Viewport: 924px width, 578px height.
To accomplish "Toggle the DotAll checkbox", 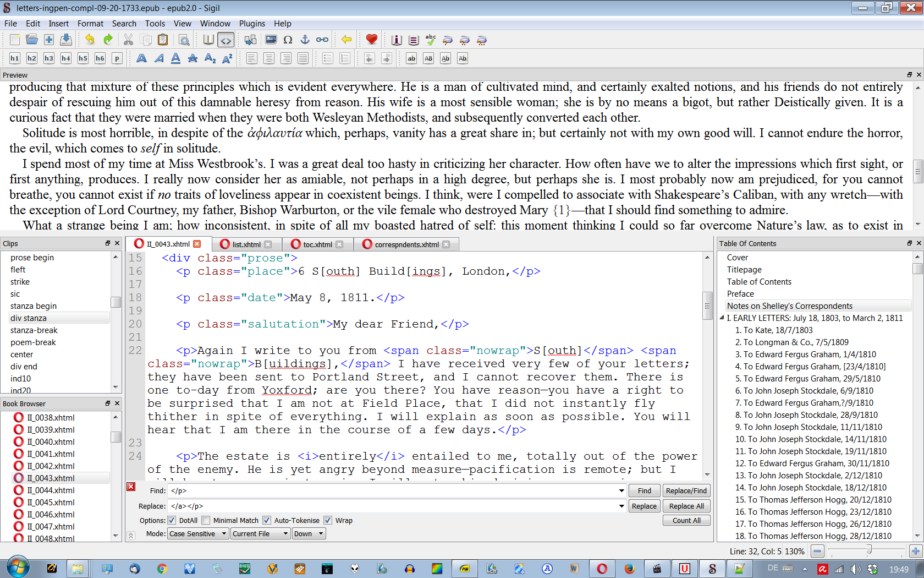I will (172, 520).
